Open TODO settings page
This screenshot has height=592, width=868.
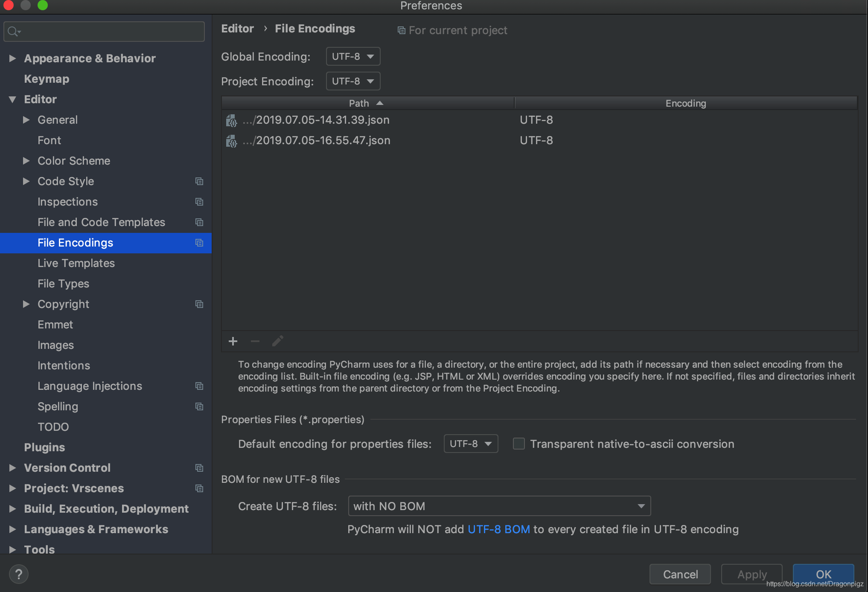tap(53, 427)
